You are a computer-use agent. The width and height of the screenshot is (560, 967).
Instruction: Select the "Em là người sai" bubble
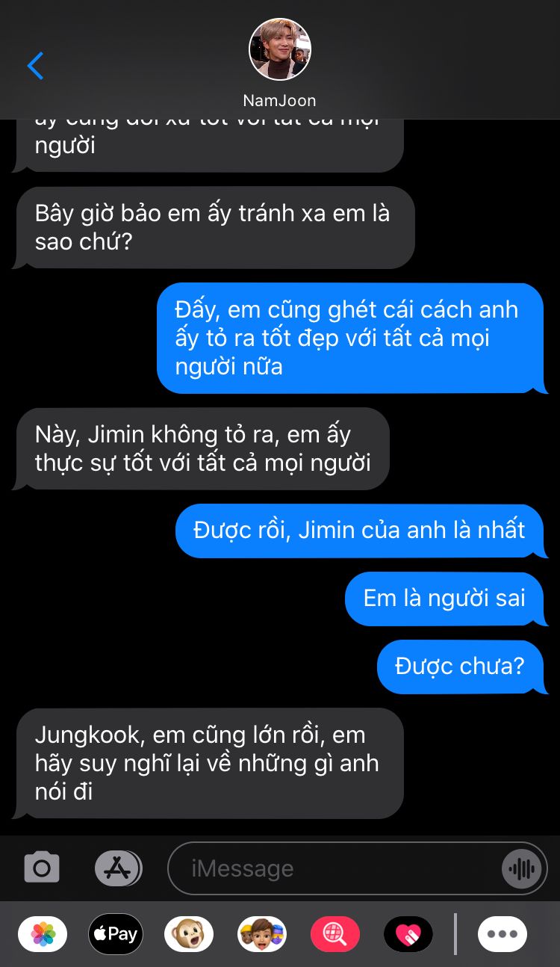[446, 599]
